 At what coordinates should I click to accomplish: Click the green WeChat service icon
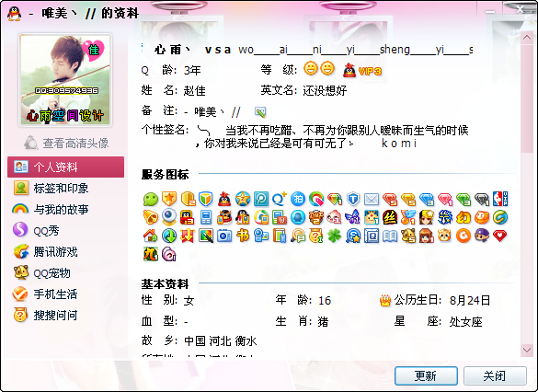(150, 199)
